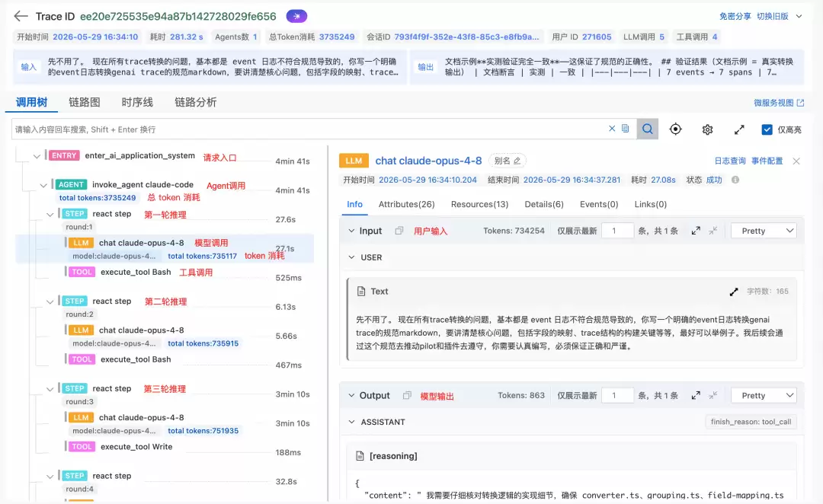Click the locate target crosshair icon
823x504 pixels.
[675, 129]
